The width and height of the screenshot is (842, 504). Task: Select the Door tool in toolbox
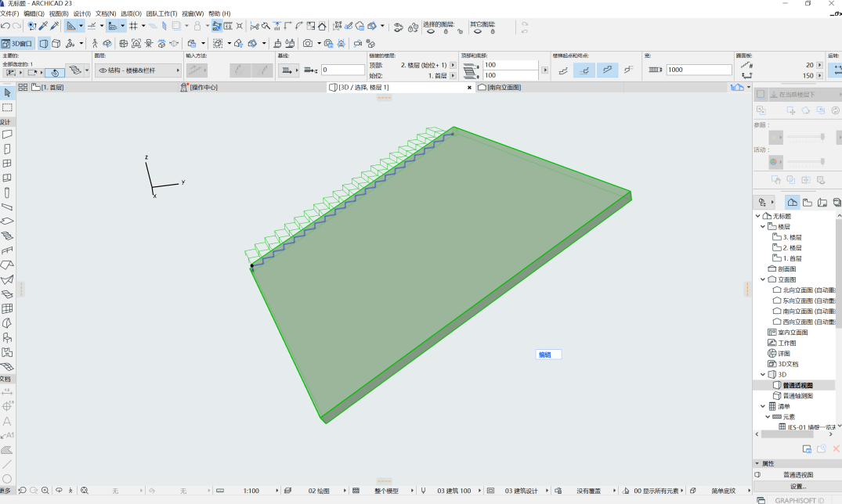pyautogui.click(x=7, y=149)
